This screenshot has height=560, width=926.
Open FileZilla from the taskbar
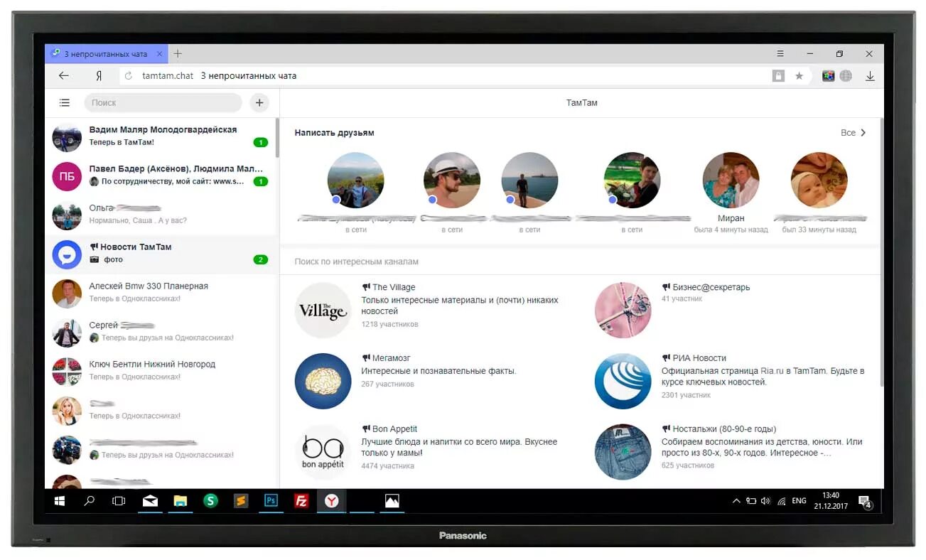point(301,501)
